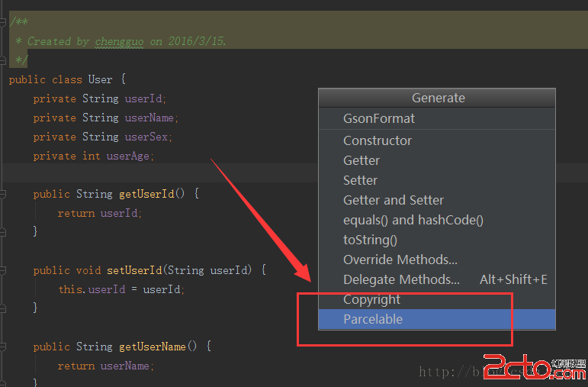Fold the getUserName() method in gutter
Viewport: 588px width, 387px height.
point(3,347)
